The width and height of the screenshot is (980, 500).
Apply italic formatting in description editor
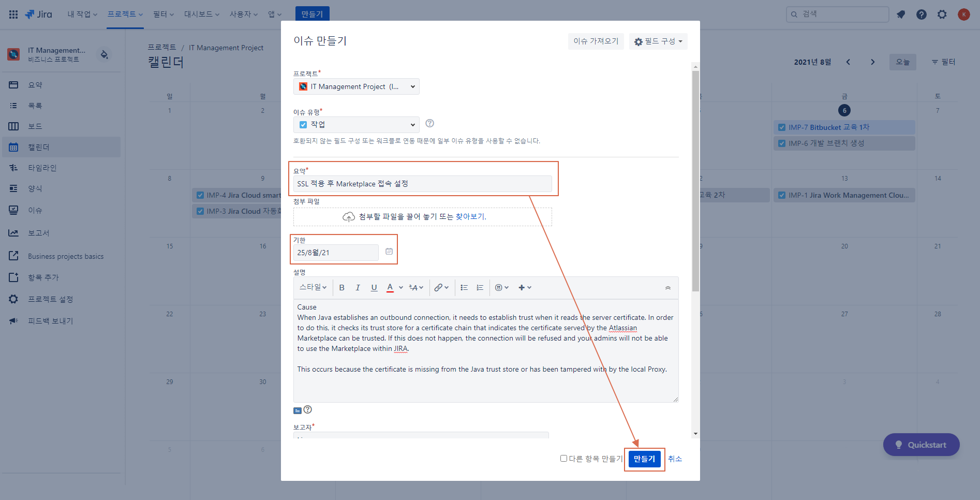pos(358,288)
